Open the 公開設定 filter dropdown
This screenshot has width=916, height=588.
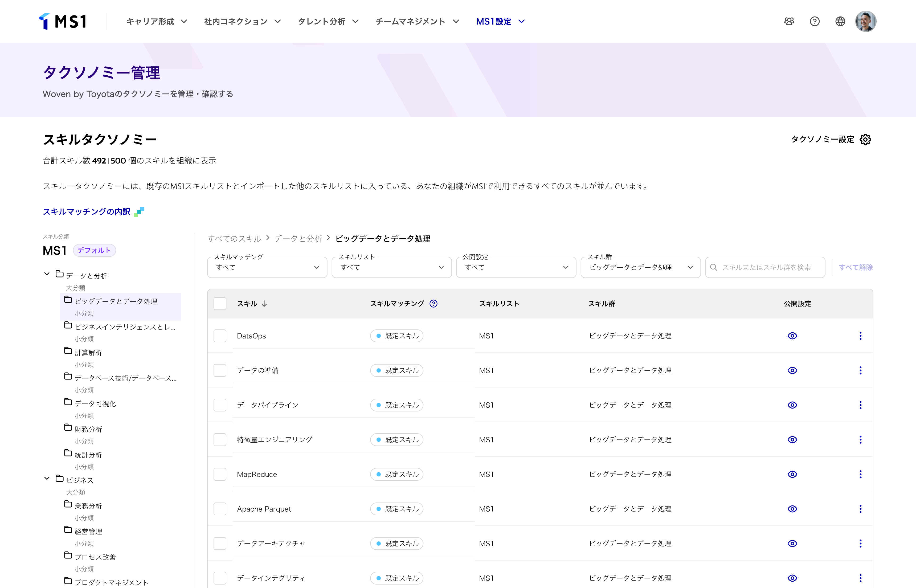click(x=516, y=267)
